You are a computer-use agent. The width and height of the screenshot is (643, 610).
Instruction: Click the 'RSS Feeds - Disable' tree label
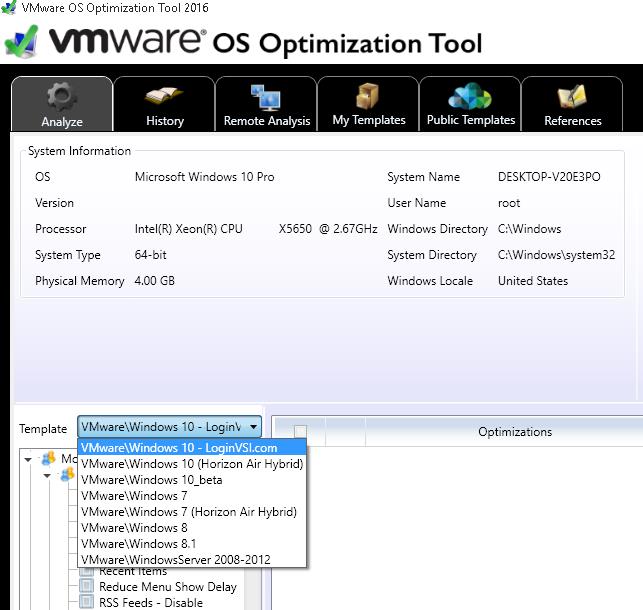(150, 603)
